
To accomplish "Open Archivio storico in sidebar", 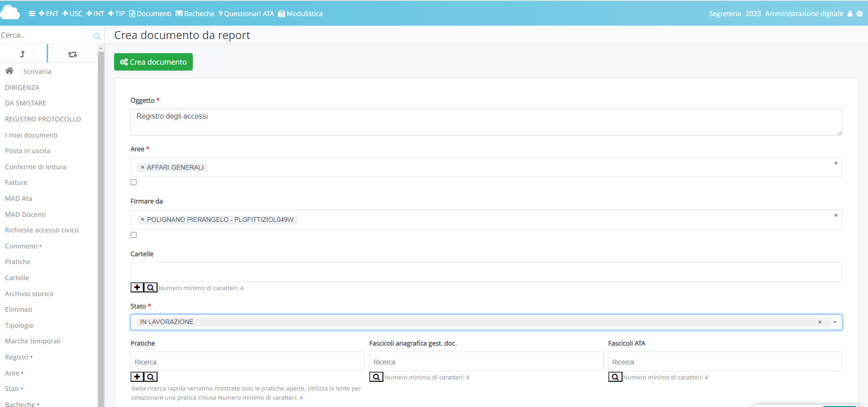I will pos(29,294).
